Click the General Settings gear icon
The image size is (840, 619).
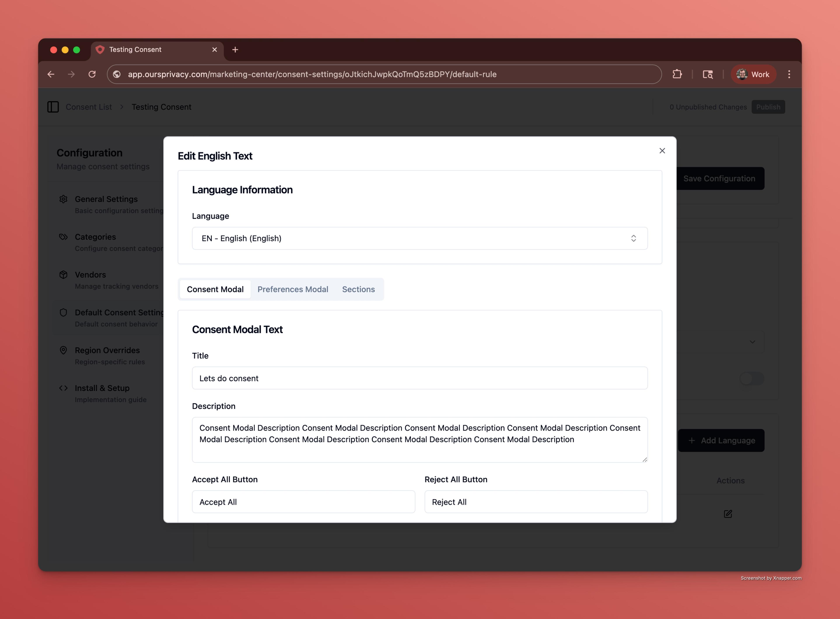point(63,199)
